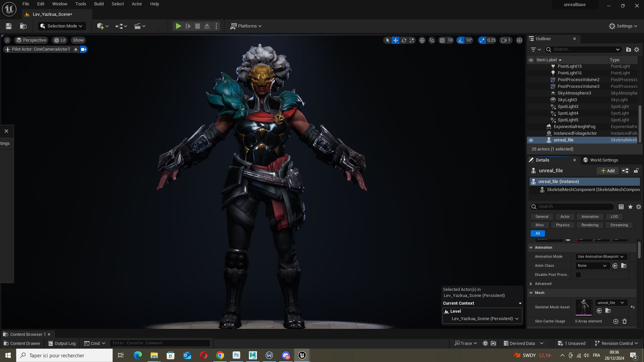
Task: Toggle the world/local coordinate system globe
Action: [422, 40]
